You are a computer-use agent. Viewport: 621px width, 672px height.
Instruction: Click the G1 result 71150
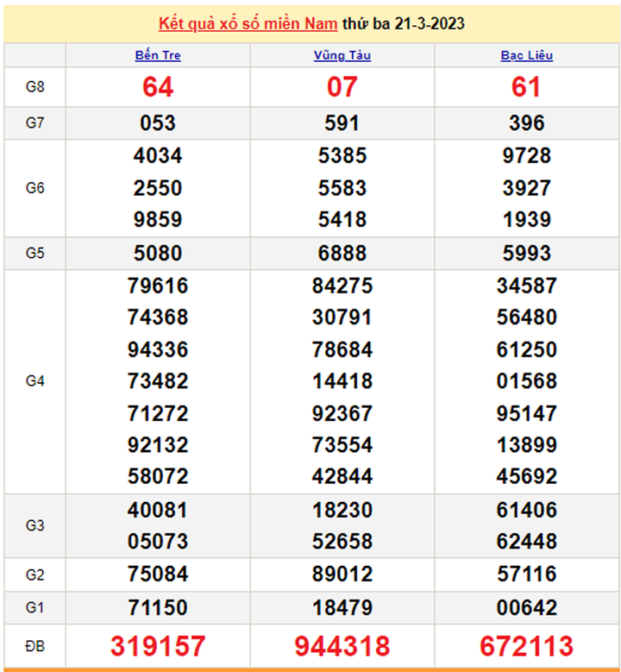tap(158, 608)
